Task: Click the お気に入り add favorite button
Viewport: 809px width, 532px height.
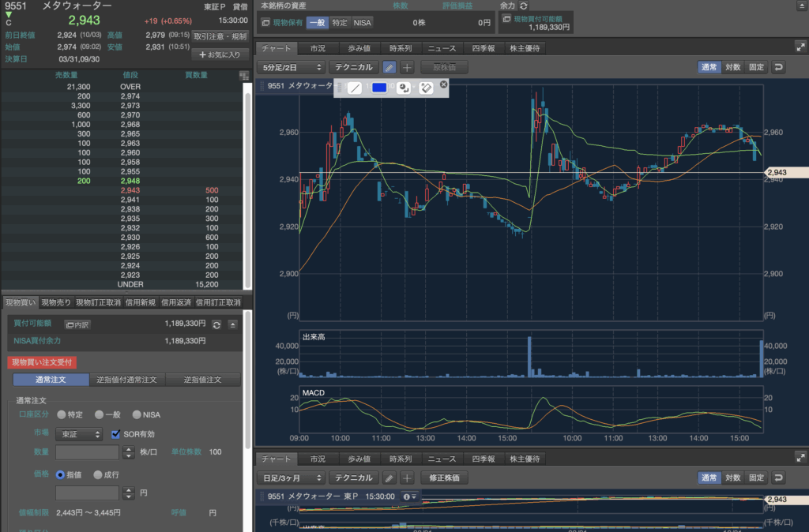Action: (220, 54)
